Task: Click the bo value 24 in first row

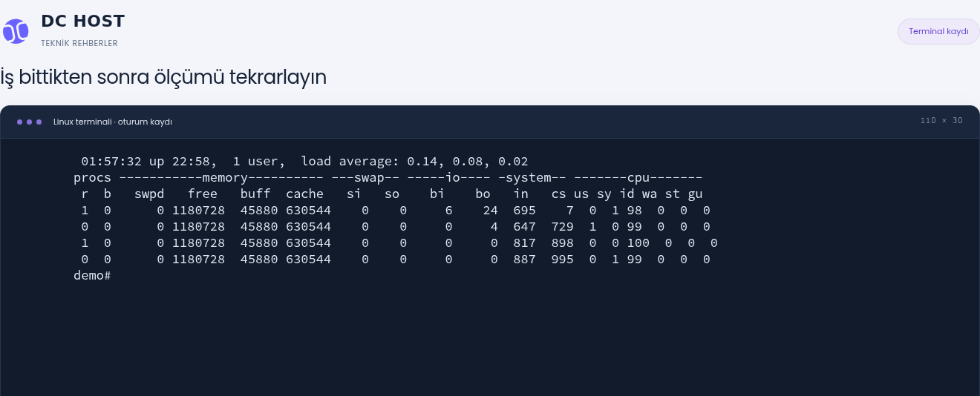Action: point(490,211)
